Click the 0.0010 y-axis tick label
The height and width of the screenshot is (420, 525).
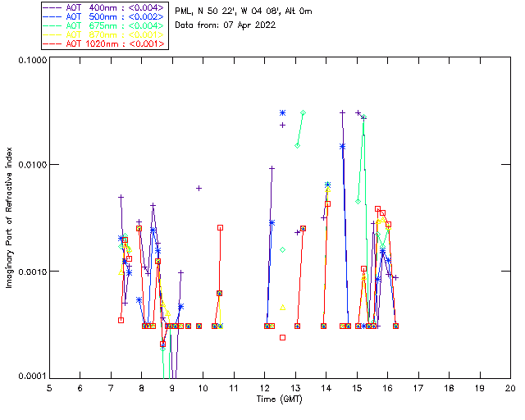tap(30, 272)
